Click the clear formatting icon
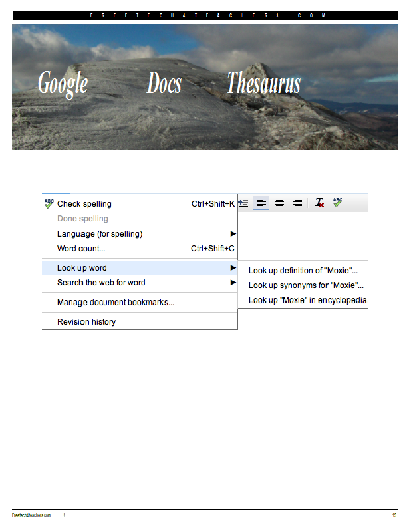This screenshot has height=532, width=411. pyautogui.click(x=319, y=203)
